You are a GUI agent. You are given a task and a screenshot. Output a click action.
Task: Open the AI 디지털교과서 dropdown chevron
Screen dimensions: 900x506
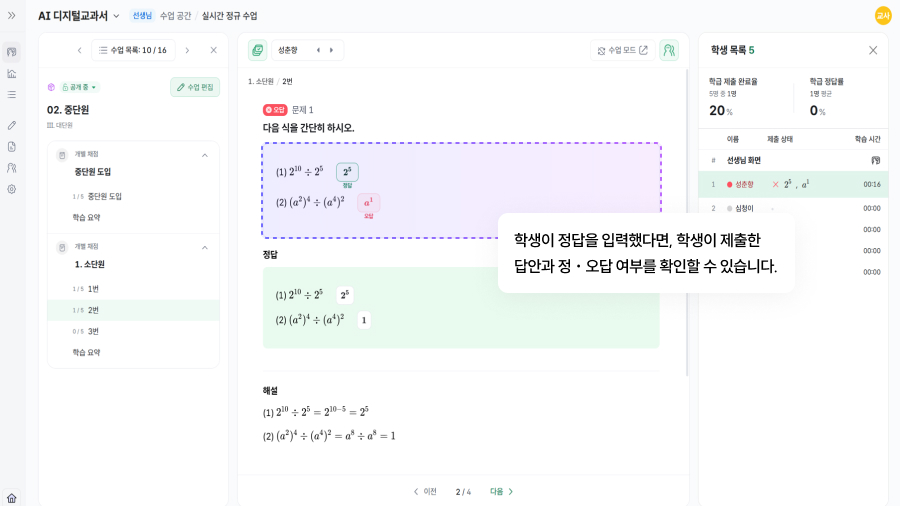pos(116,16)
